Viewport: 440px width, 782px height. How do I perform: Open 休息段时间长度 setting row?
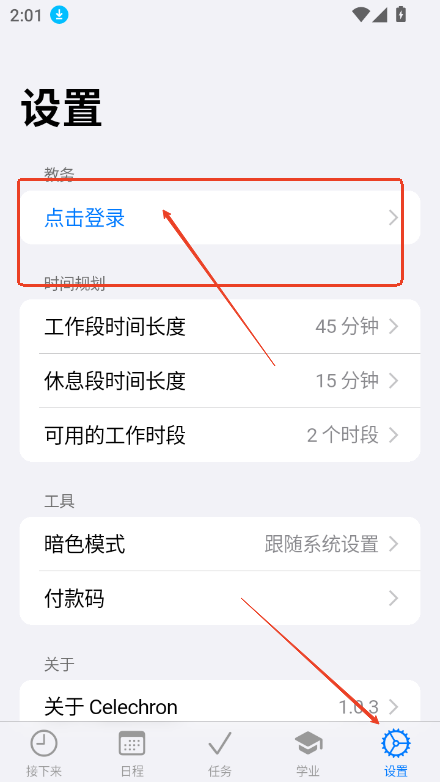[x=220, y=381]
